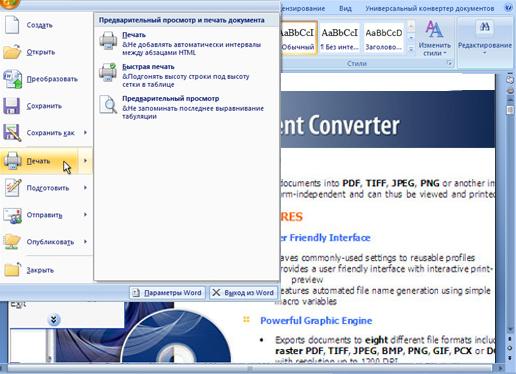Expand the Подготовить submenu arrow
Screen dimensions: 516x374
(x=86, y=188)
